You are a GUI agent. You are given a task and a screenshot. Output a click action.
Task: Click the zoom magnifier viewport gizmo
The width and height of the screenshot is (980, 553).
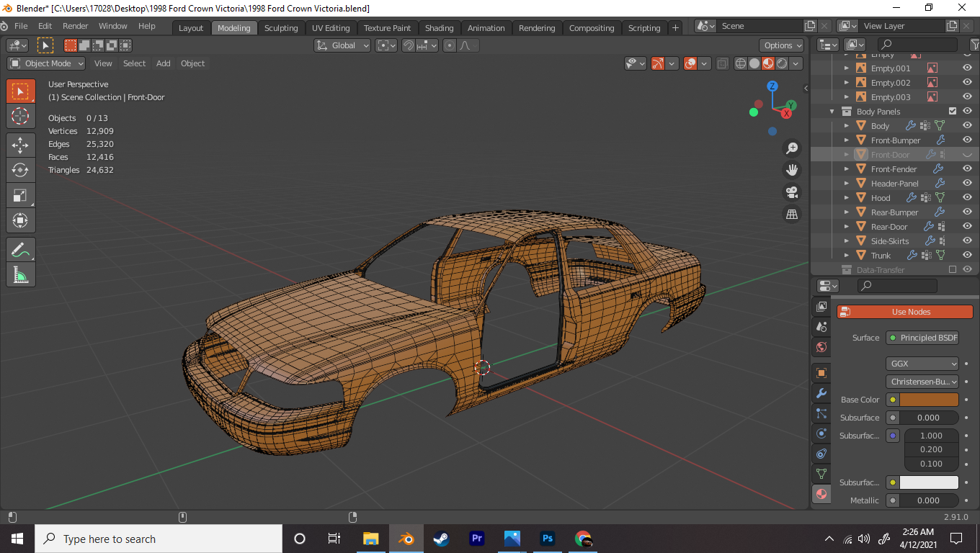(792, 148)
